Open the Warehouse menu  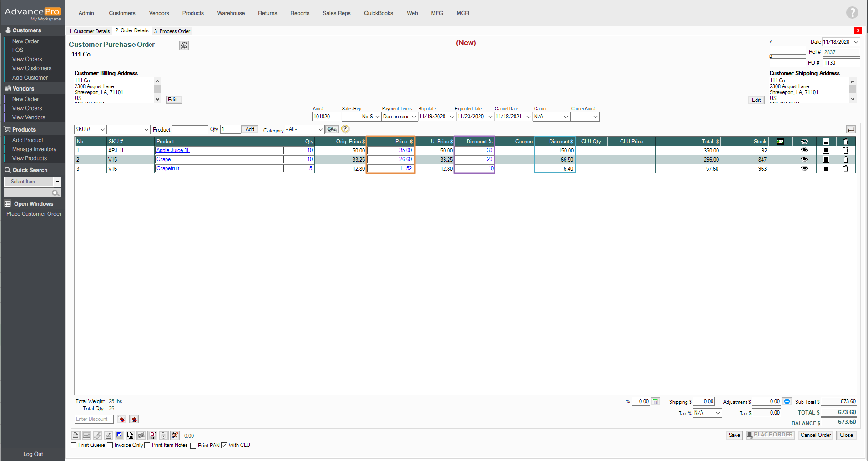click(231, 13)
